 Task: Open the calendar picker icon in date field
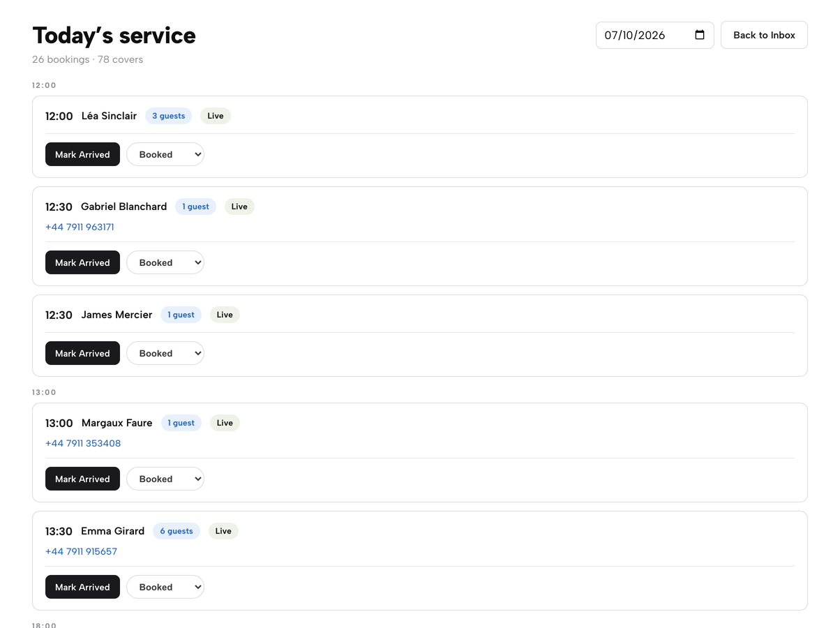[700, 35]
